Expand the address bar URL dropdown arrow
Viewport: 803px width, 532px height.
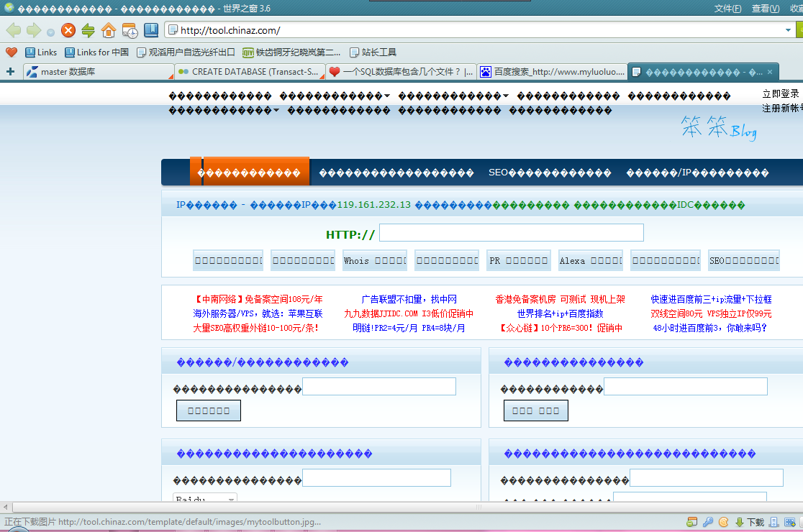(x=788, y=30)
